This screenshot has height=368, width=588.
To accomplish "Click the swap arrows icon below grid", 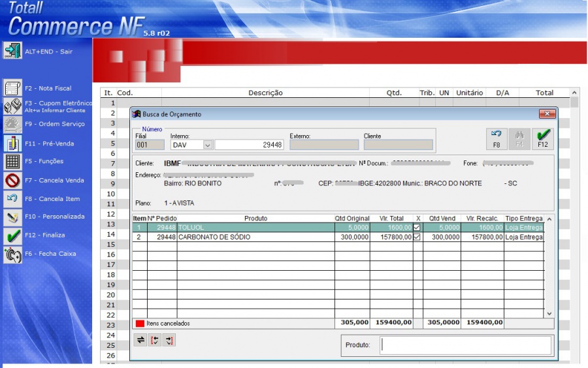I will coord(140,340).
